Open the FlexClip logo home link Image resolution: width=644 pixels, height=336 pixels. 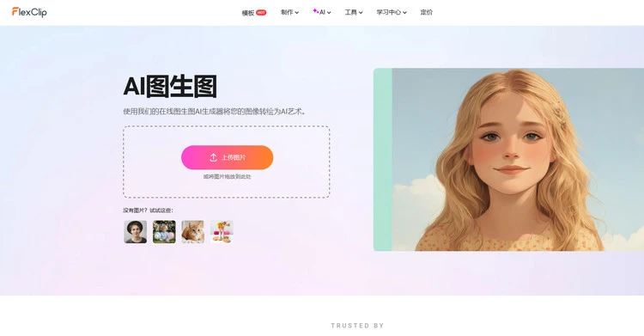[x=29, y=12]
